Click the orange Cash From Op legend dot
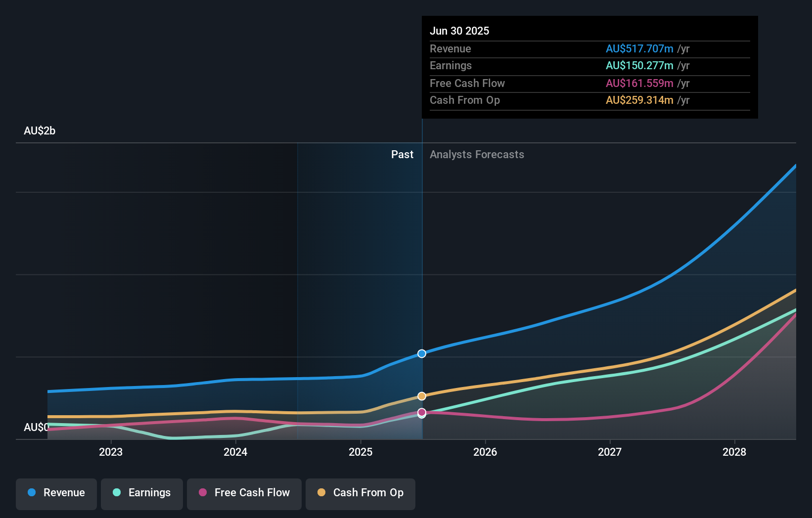 [321, 493]
